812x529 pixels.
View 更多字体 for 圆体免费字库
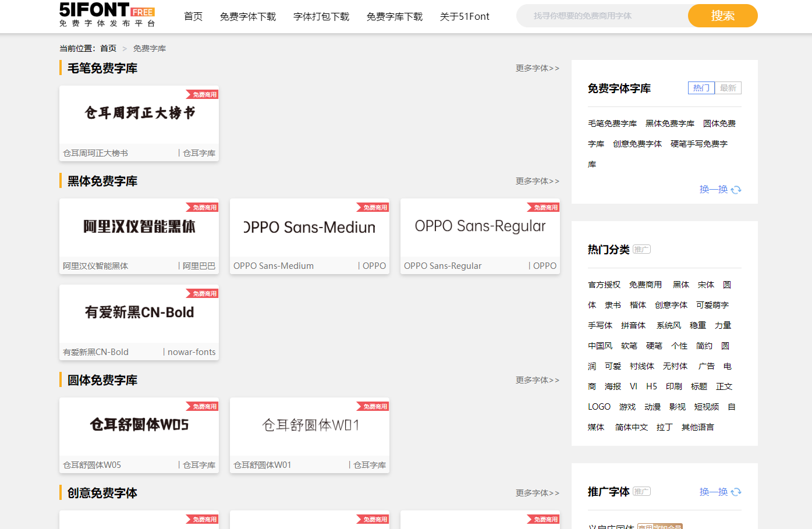[x=537, y=380]
